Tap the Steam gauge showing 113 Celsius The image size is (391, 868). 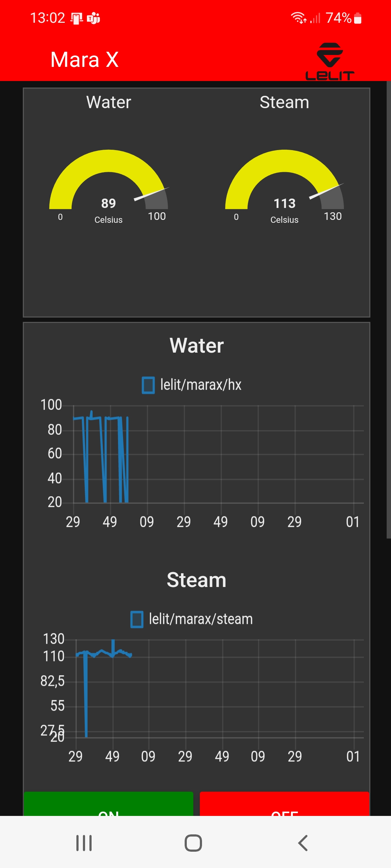285,184
